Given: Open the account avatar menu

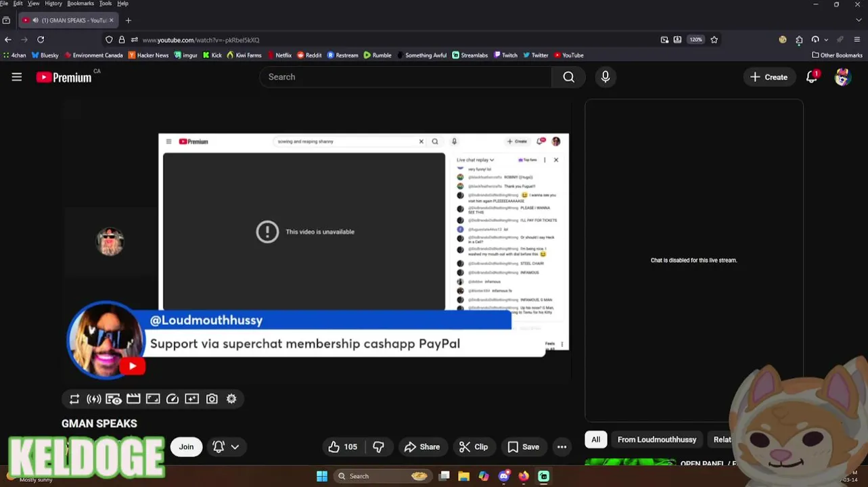Looking at the screenshot, I should tap(842, 77).
